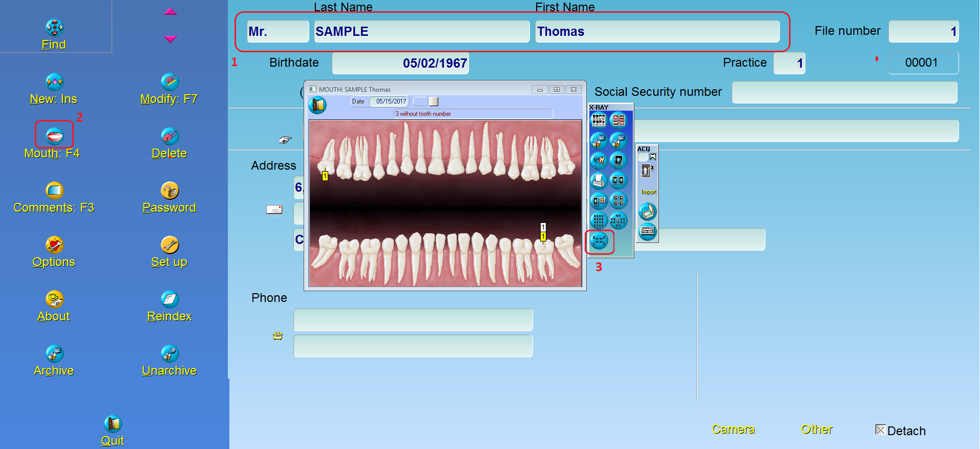Click the Archive icon
This screenshot has width=980, height=449.
click(54, 354)
